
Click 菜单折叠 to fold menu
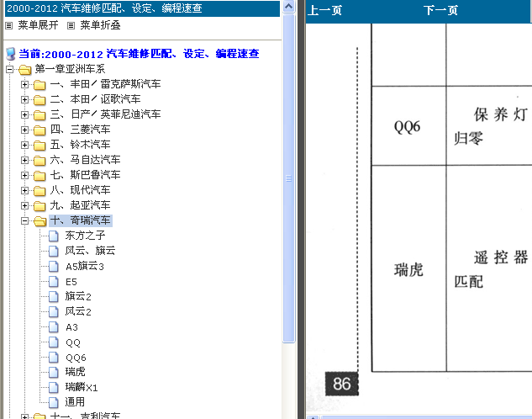(x=100, y=25)
